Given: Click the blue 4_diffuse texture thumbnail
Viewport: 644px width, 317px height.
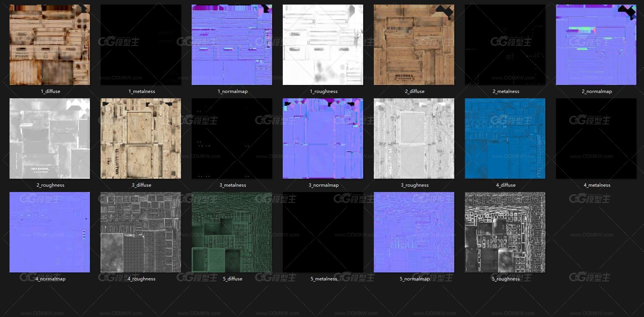Looking at the screenshot, I should click(505, 138).
